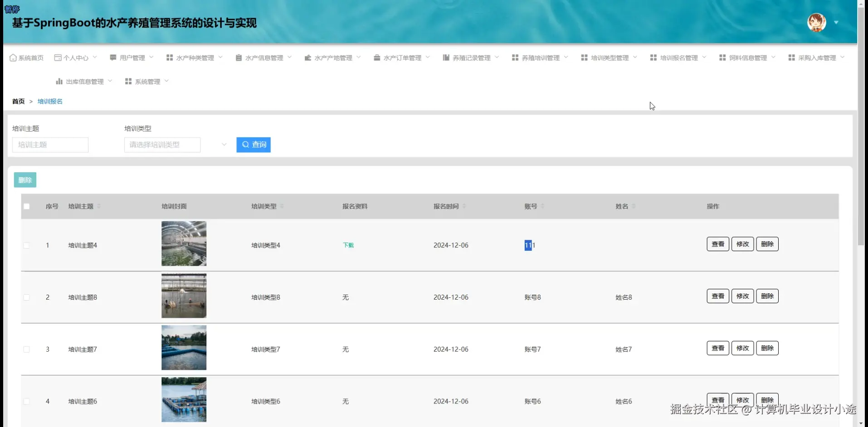Click the cell text 培训类型6
868x427 pixels.
[266, 402]
